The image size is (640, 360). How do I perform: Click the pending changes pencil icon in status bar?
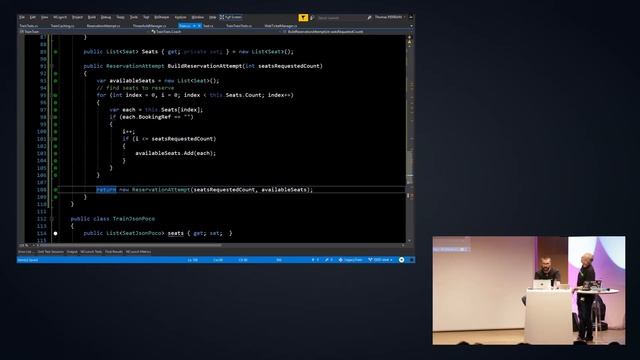coord(329,260)
